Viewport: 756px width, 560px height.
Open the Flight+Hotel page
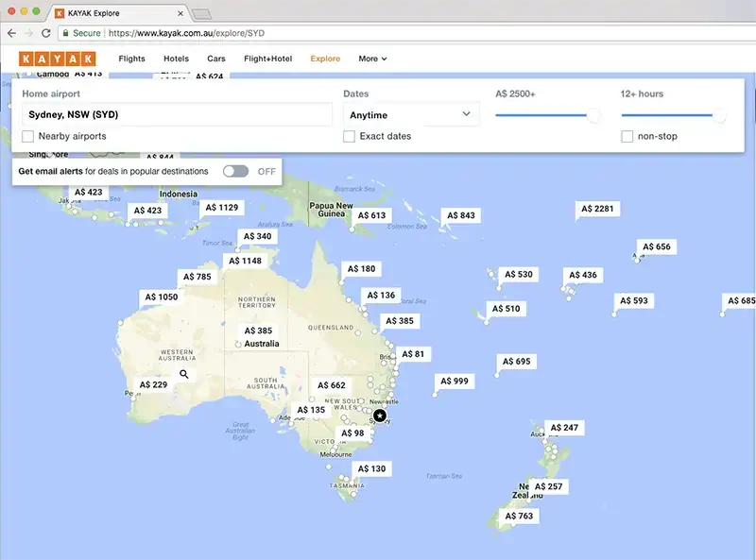click(267, 59)
